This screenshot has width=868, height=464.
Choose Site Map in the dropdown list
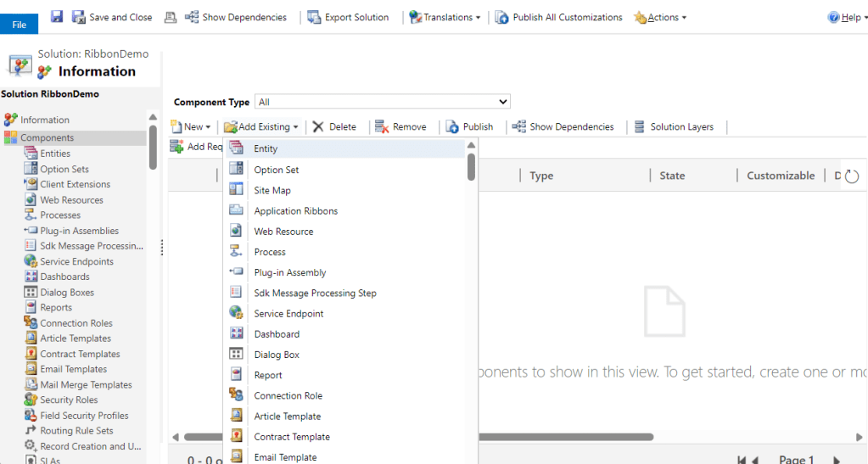tap(272, 190)
